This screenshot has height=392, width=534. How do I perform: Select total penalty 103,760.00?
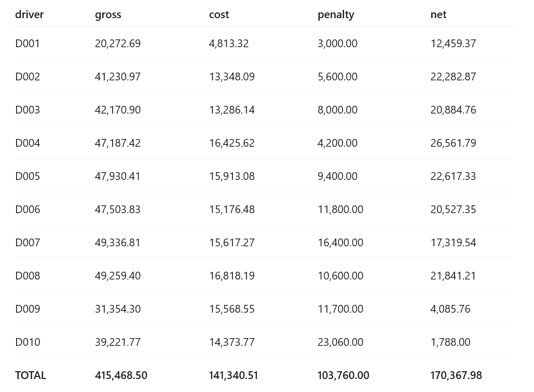click(x=344, y=375)
